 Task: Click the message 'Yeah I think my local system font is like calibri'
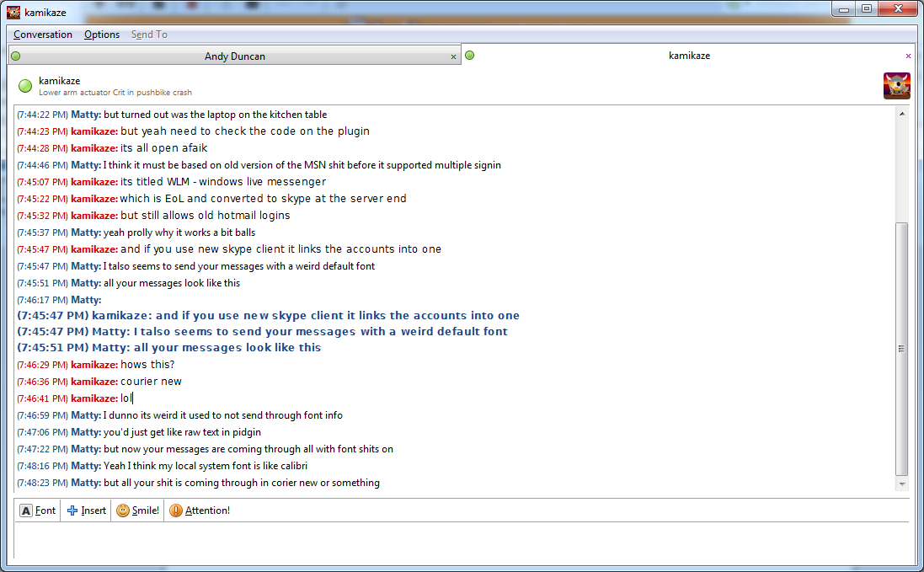click(x=205, y=466)
